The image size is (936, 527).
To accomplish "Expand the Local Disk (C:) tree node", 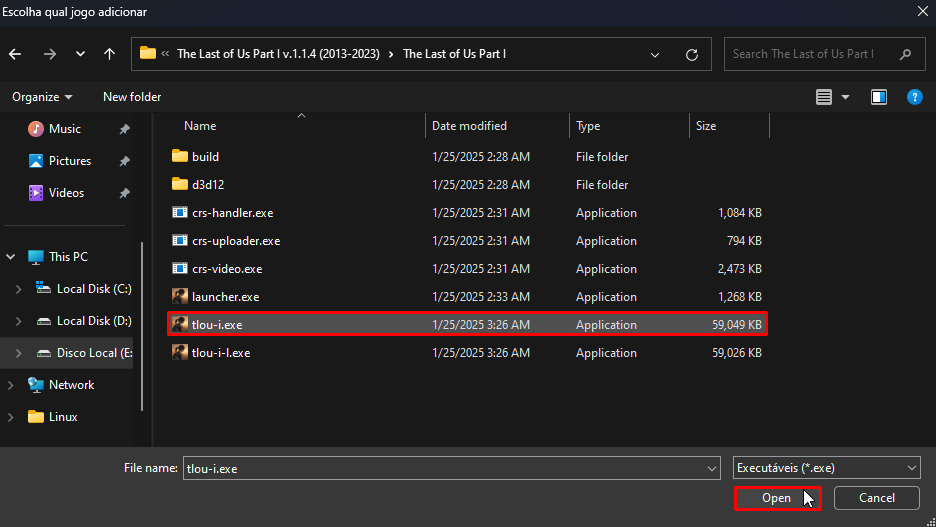I will point(18,289).
